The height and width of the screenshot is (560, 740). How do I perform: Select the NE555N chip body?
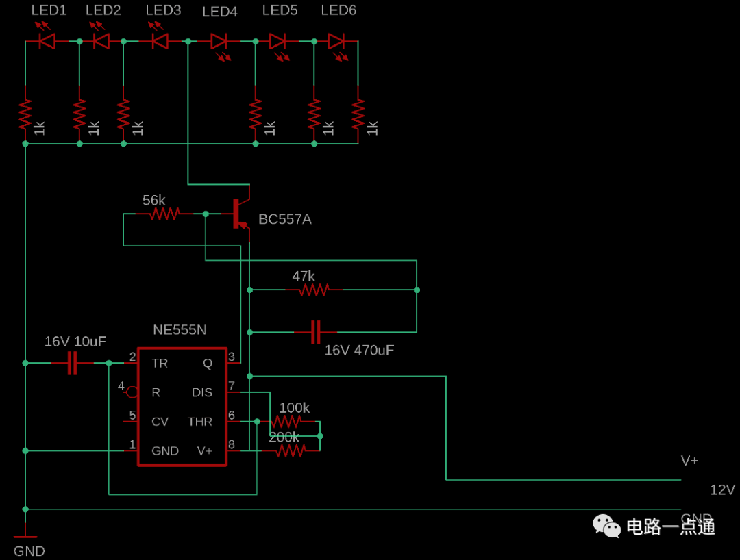click(182, 407)
